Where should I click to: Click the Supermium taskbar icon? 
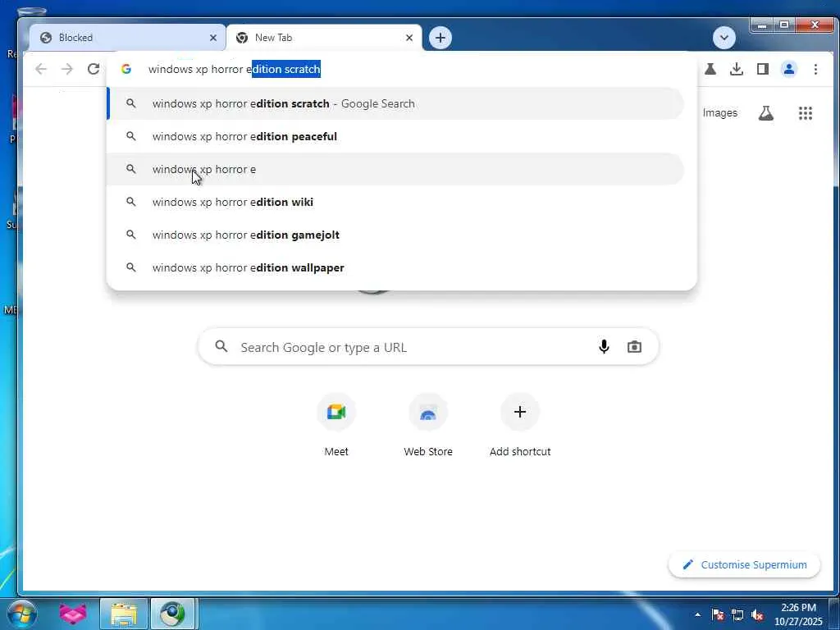tap(173, 614)
